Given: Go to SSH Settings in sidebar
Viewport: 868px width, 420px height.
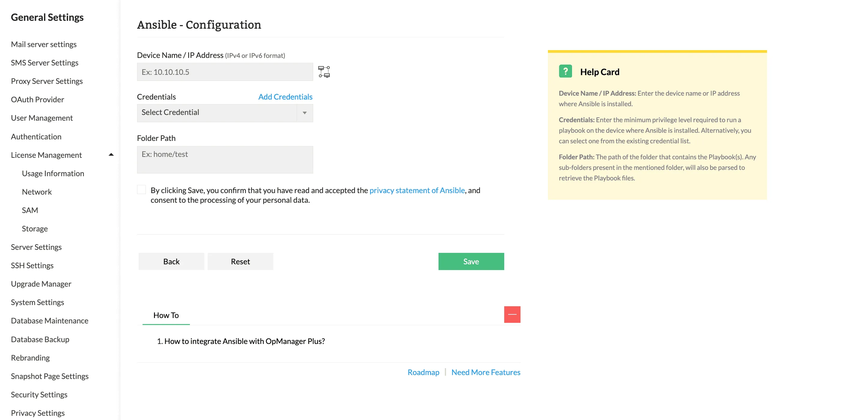Looking at the screenshot, I should tap(32, 266).
